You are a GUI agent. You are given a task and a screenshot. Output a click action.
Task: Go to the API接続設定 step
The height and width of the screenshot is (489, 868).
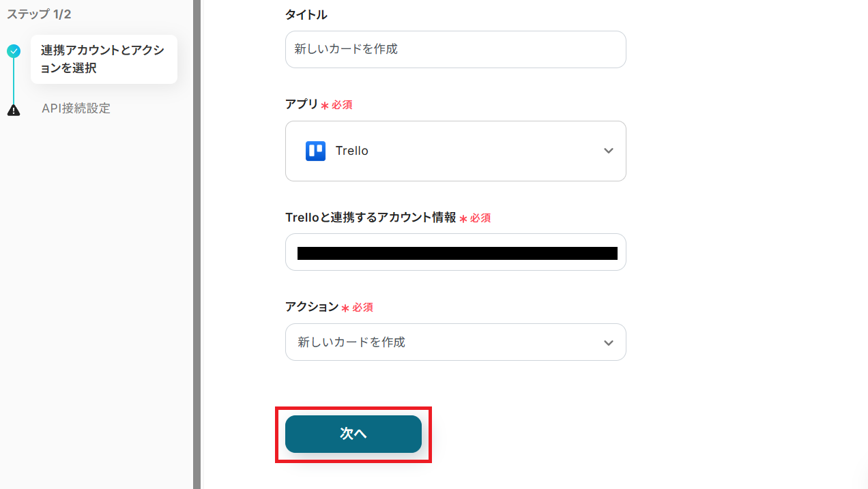[x=76, y=108]
